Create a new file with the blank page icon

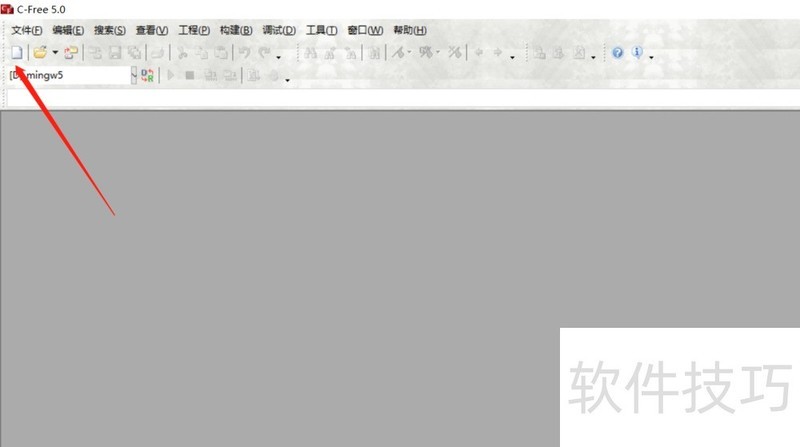17,52
